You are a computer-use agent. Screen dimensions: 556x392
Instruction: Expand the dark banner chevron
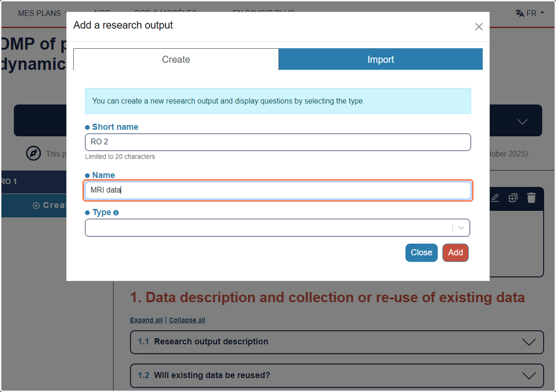point(523,121)
